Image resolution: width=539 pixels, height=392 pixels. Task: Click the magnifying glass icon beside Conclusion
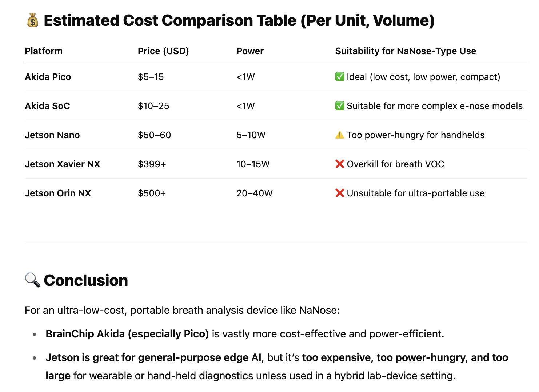[x=32, y=280]
